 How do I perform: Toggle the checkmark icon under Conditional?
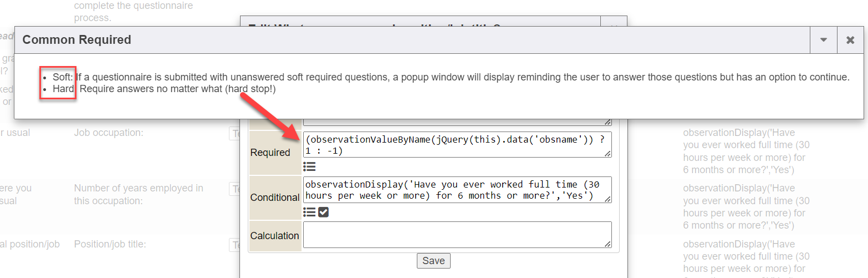click(x=324, y=212)
